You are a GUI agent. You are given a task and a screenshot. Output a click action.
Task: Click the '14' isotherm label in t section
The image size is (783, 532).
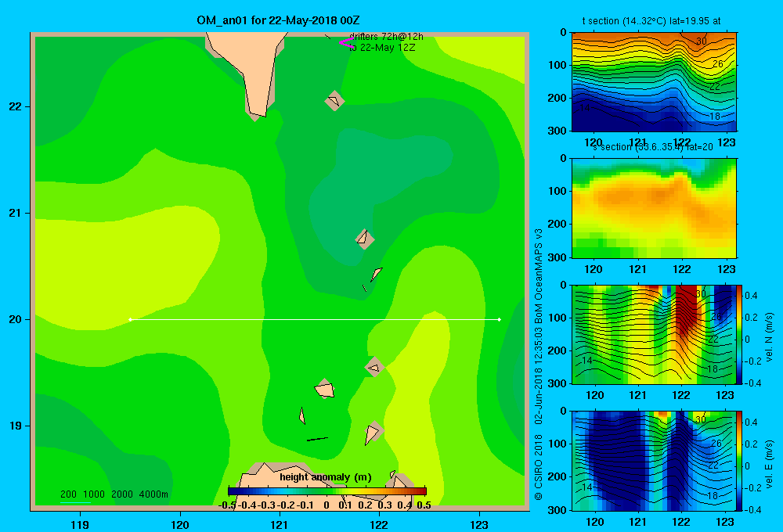[585, 108]
